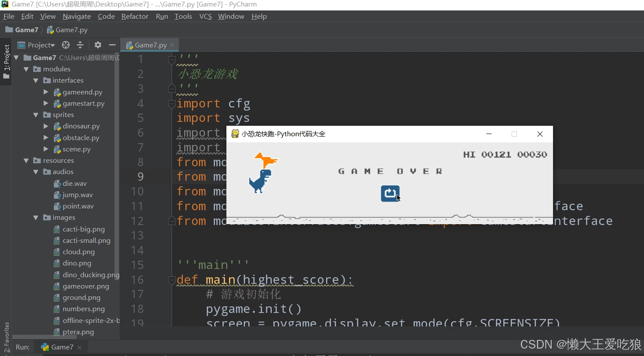Click the locate current file target icon
Image resolution: width=644 pixels, height=356 pixels.
coord(66,45)
